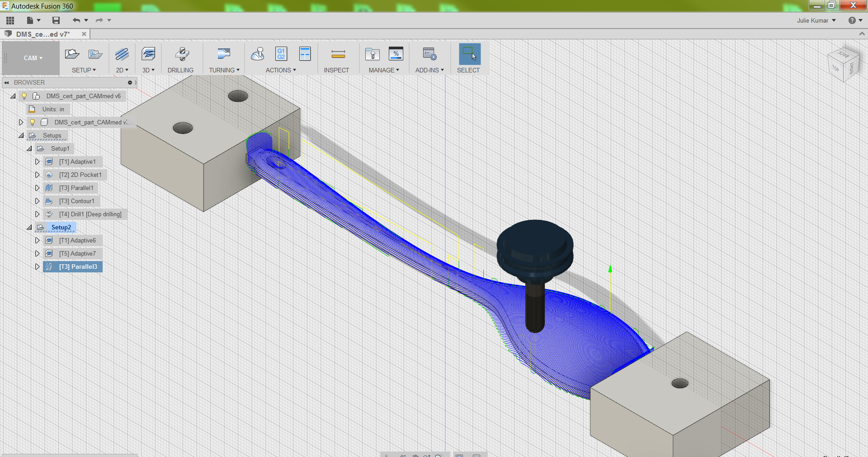Collapse the Setup1 node
Viewport: 868px width, 457px height.
(29, 148)
